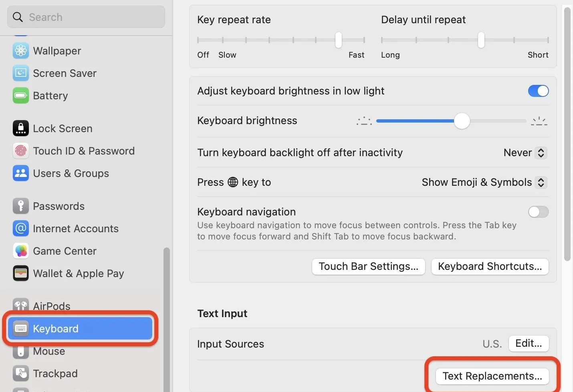Select the Wallpaper sidebar icon

20,50
